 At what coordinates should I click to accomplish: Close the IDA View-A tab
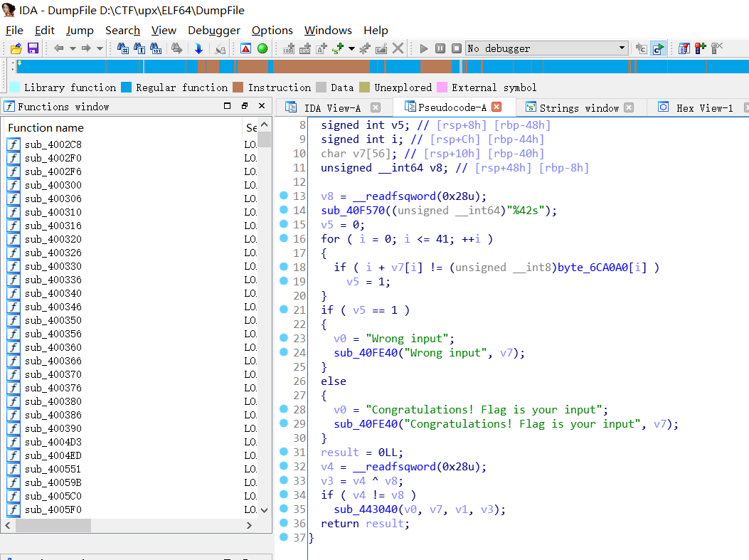coord(376,107)
